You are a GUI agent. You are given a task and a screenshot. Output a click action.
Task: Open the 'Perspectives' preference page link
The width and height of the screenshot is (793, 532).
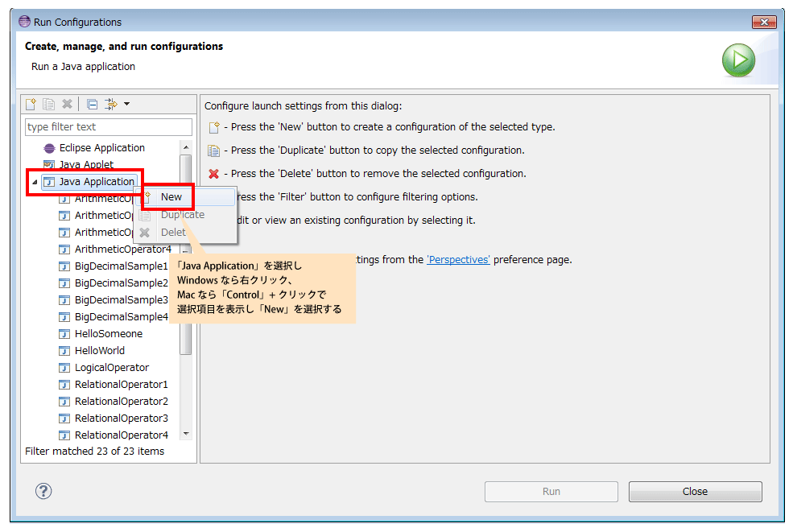pyautogui.click(x=458, y=260)
